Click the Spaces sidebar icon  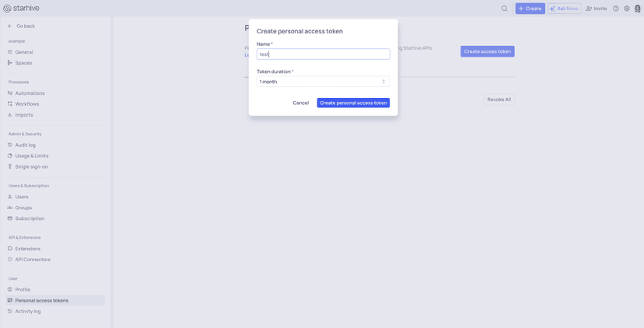(10, 63)
